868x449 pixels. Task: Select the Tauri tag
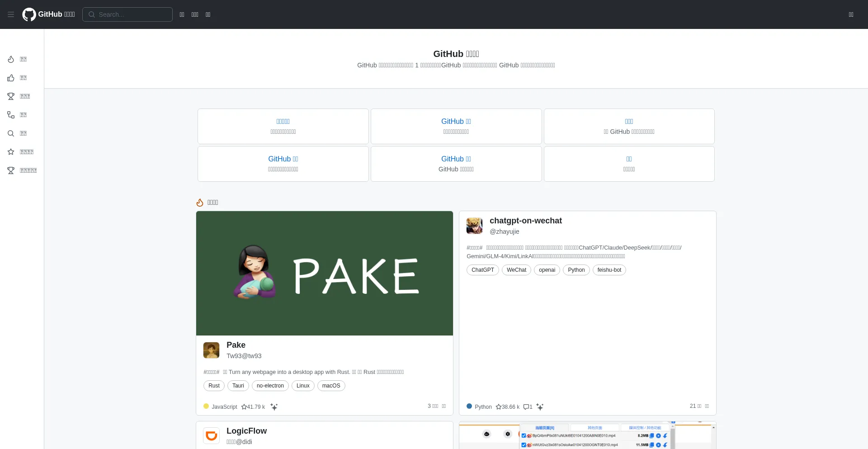pyautogui.click(x=238, y=386)
